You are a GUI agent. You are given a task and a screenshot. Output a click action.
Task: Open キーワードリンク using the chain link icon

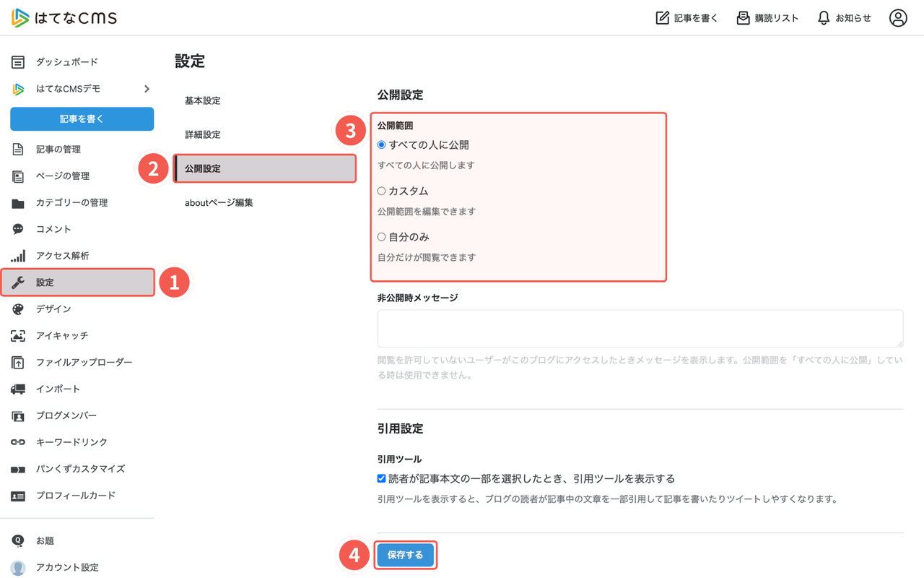(17, 442)
